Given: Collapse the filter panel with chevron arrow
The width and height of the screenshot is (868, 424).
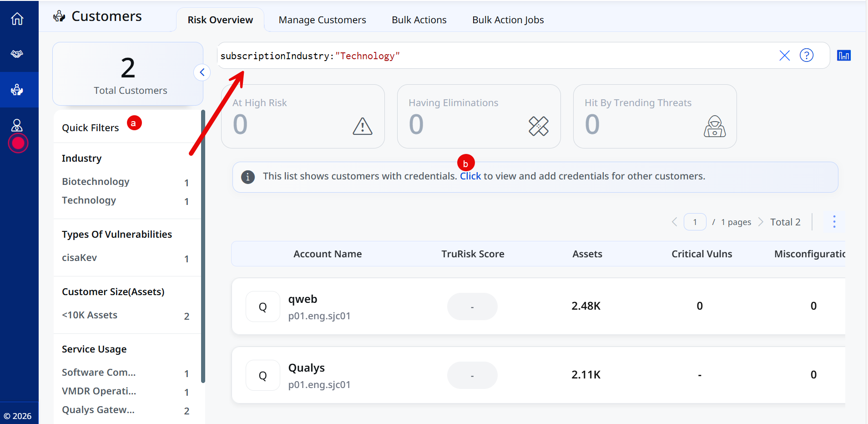Looking at the screenshot, I should tap(202, 72).
